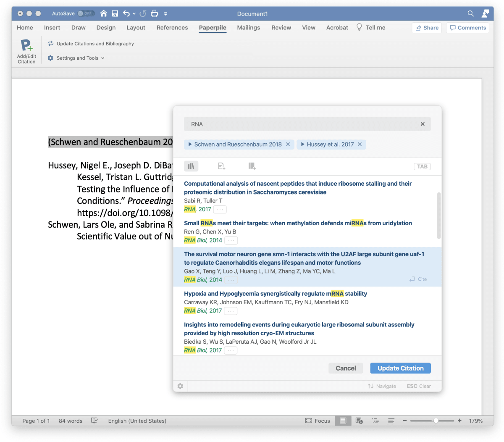
Task: Click the Home icon in title bar
Action: 103,13
